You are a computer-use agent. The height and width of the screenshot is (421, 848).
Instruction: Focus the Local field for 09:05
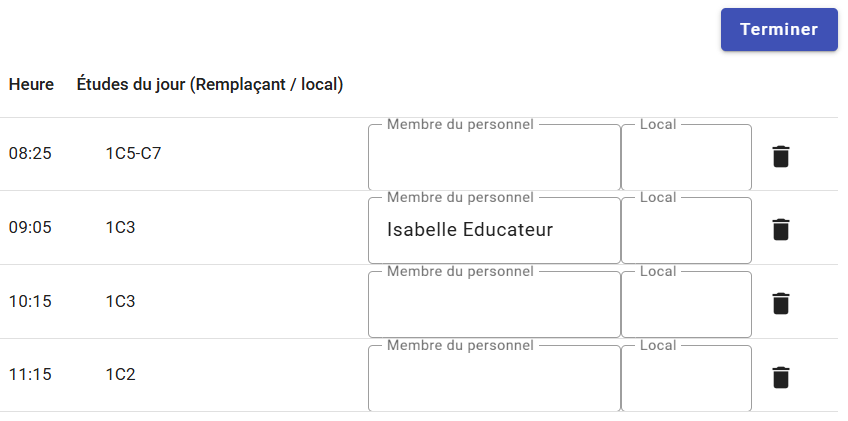coord(686,231)
